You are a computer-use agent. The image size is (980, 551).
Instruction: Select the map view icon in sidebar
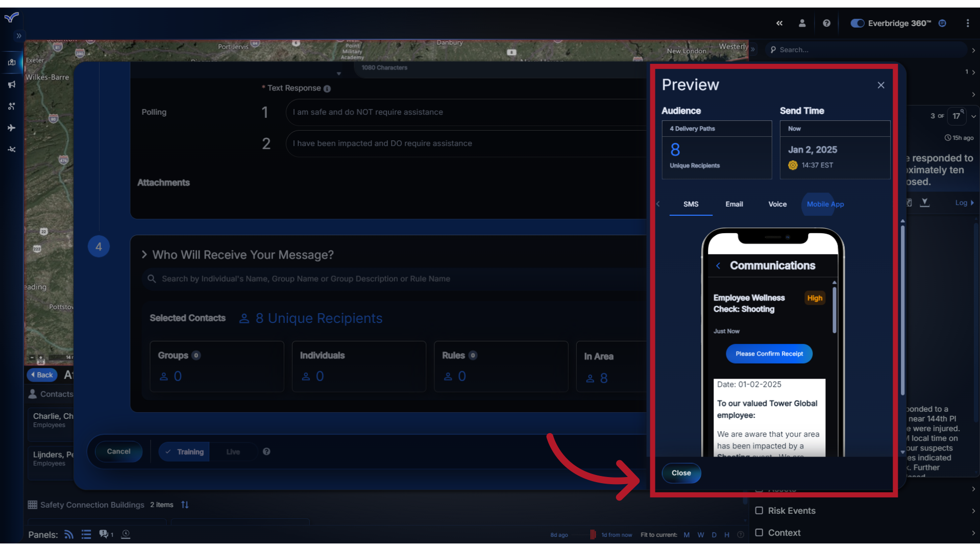11,62
